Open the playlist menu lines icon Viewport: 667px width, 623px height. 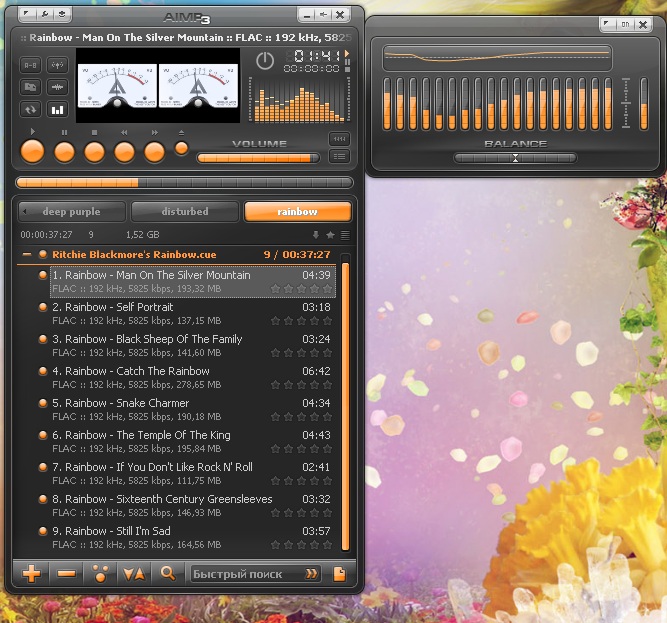(345, 235)
